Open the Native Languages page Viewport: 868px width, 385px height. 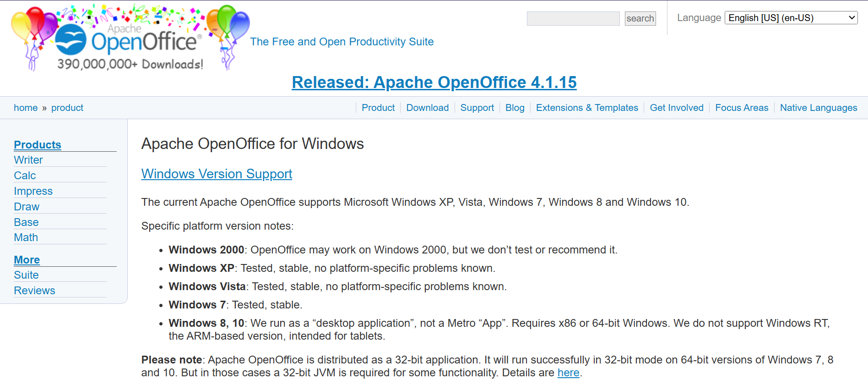tap(819, 108)
